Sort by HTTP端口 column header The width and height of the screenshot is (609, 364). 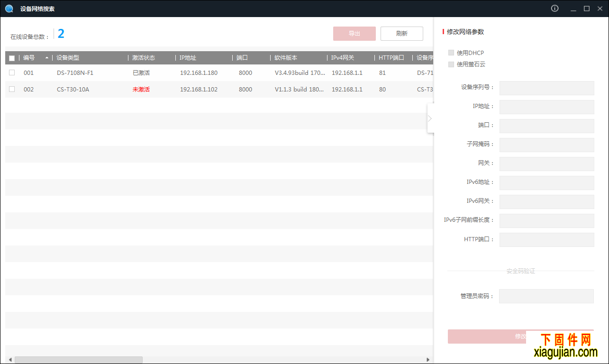(391, 58)
